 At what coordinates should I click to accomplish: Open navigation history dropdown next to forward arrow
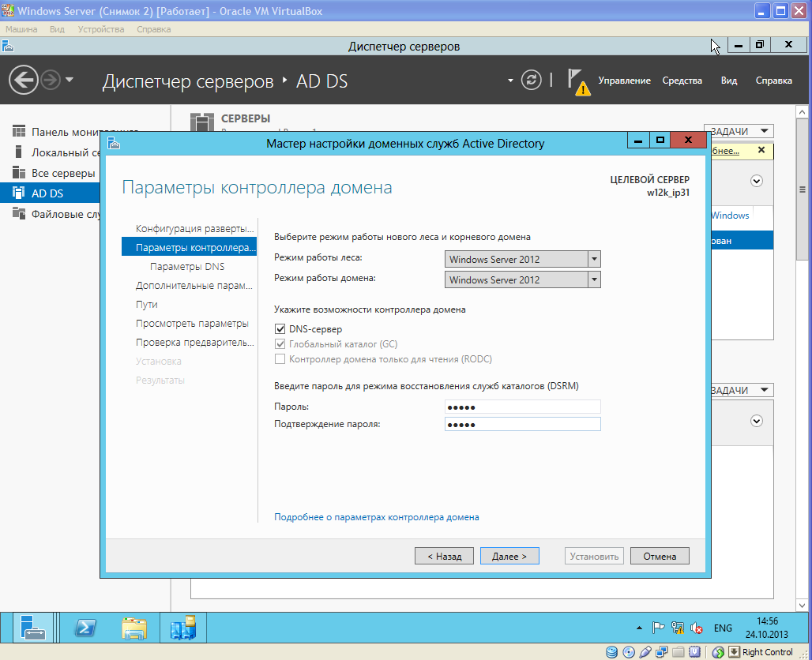point(70,81)
